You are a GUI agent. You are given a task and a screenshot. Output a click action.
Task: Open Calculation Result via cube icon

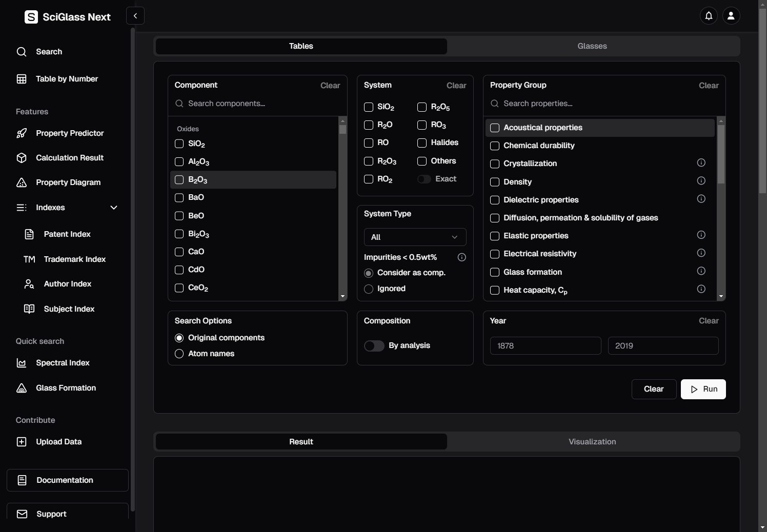(22, 158)
